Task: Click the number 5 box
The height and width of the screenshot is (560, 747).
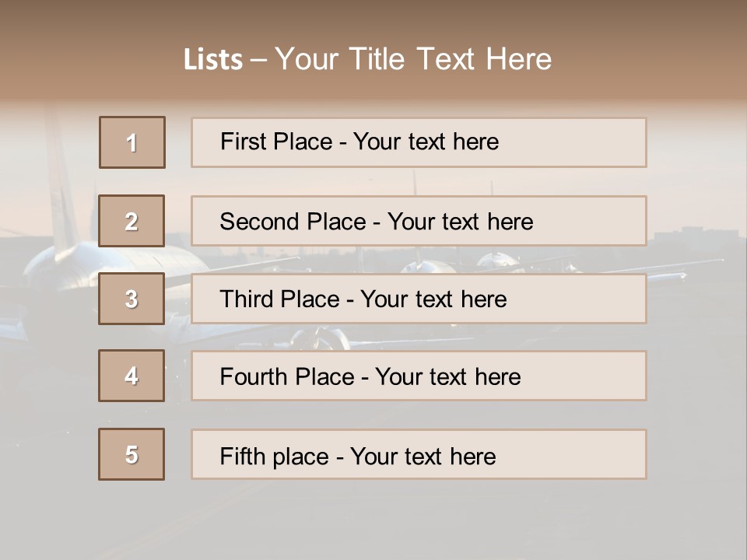Action: (x=132, y=454)
